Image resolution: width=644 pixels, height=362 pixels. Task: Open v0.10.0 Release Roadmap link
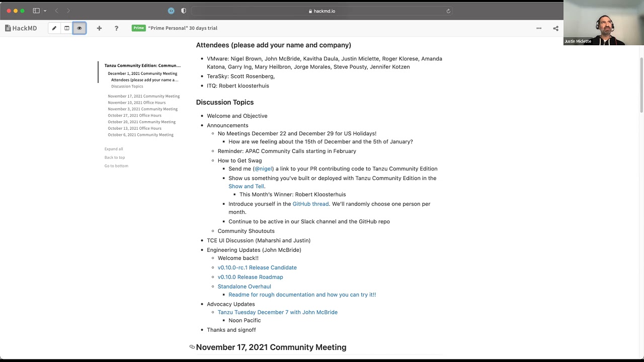point(250,277)
